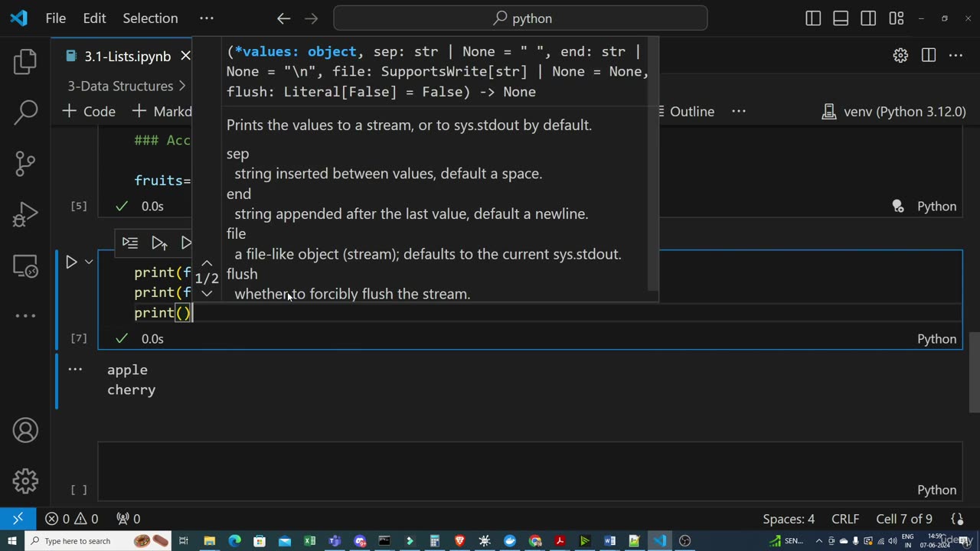Open File Explorer from the taskbar
Viewport: 980px width, 551px height.
point(209,541)
